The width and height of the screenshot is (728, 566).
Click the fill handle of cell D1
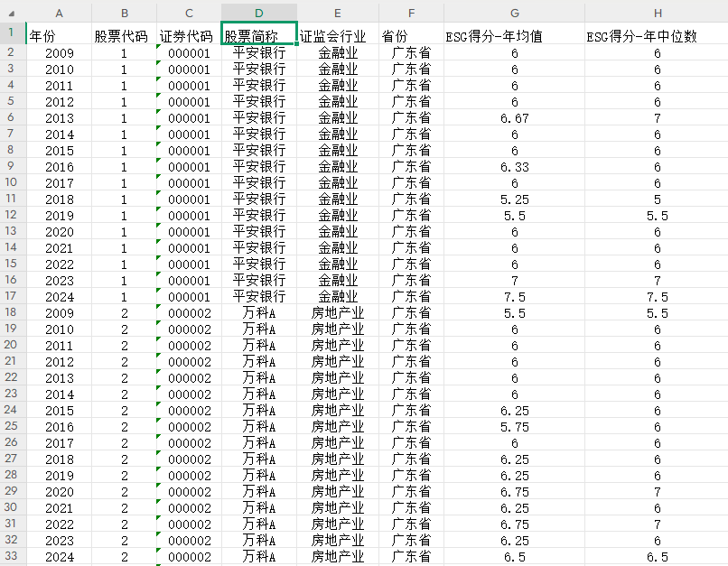pyautogui.click(x=296, y=44)
